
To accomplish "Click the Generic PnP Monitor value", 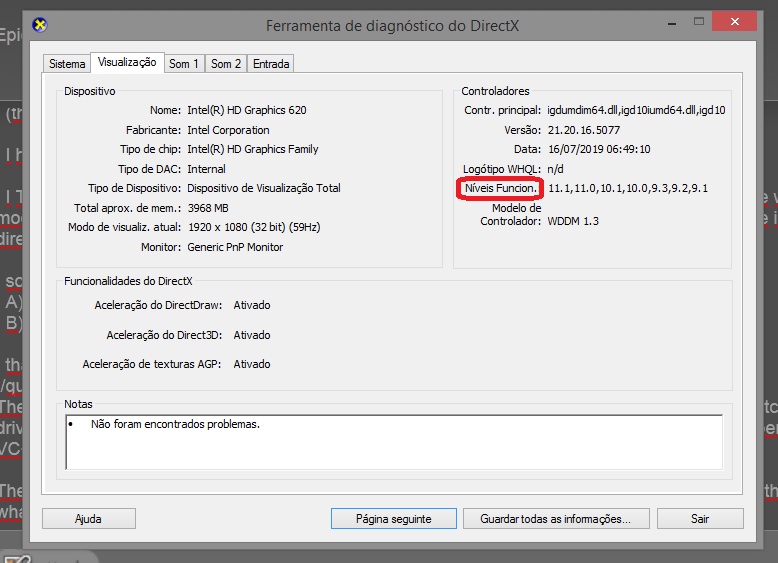I will (235, 247).
